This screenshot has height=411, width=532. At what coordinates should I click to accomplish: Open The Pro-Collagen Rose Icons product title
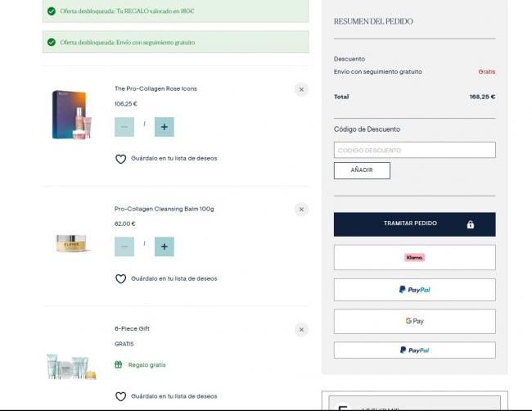click(156, 88)
